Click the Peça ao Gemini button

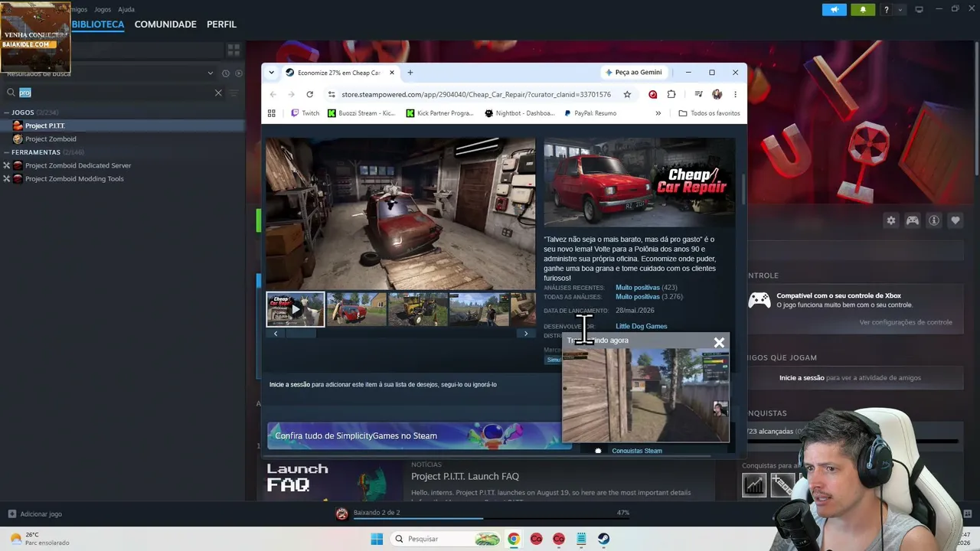(633, 73)
